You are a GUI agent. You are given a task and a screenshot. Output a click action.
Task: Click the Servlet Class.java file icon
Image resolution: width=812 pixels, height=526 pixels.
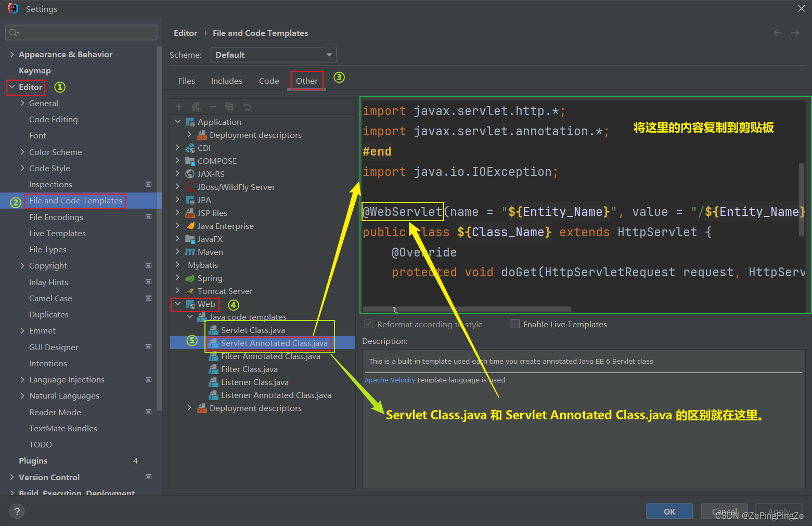click(213, 330)
